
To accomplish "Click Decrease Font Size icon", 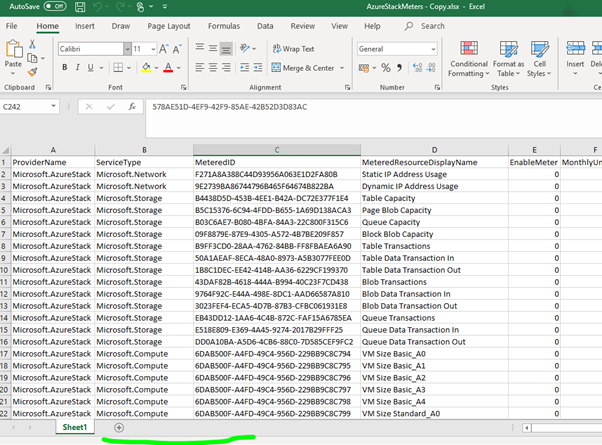I will click(x=177, y=49).
